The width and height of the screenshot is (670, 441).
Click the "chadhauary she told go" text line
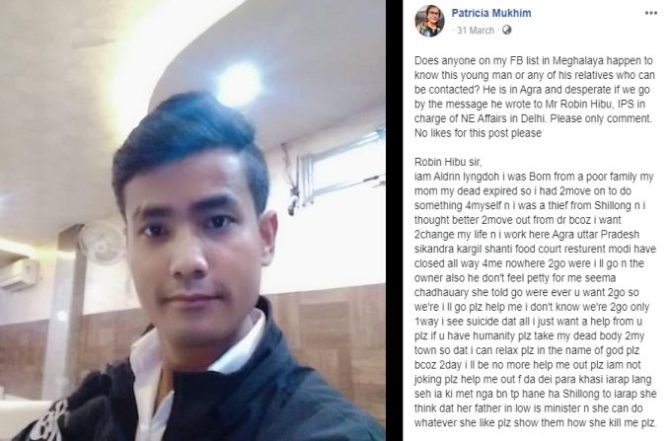pos(526,292)
